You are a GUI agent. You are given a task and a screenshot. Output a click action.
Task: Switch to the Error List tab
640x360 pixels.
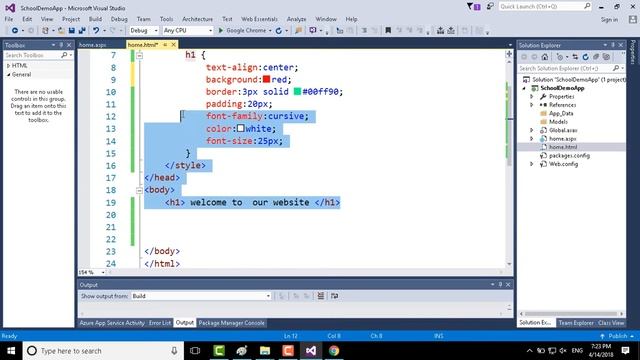click(x=160, y=323)
